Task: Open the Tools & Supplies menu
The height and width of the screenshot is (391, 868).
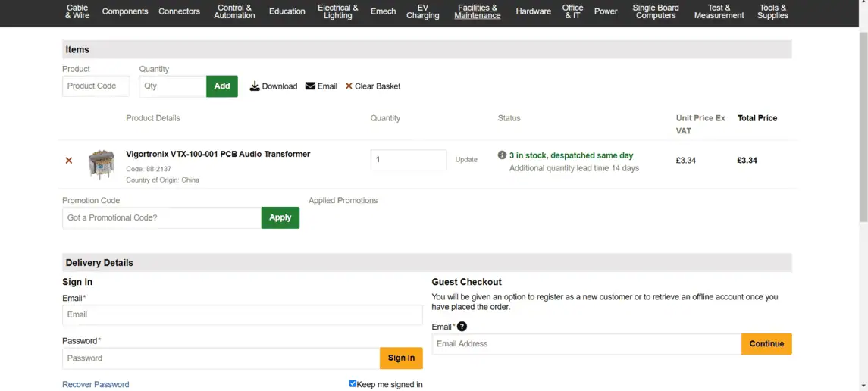Action: tap(772, 11)
